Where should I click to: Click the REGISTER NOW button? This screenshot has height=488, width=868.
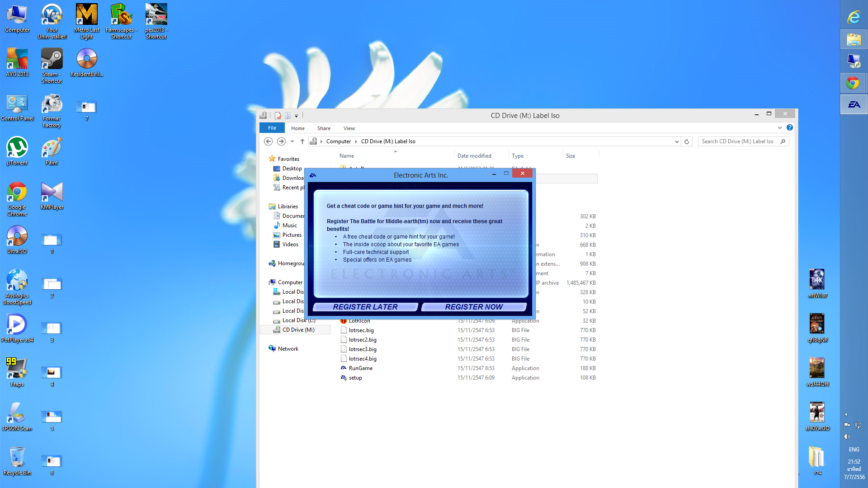click(474, 307)
